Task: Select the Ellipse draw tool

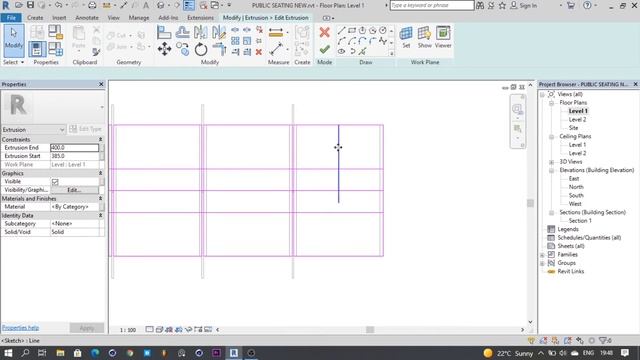Action: (341, 51)
